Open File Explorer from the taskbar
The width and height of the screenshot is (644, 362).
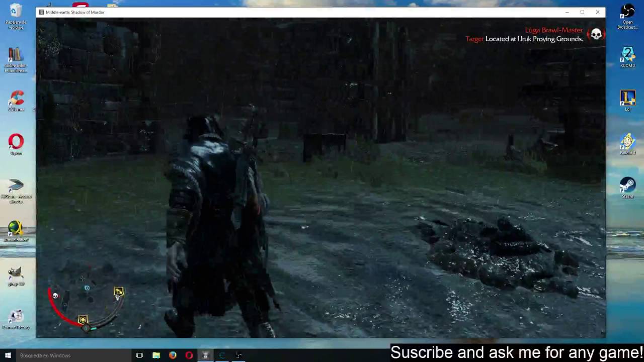(156, 355)
